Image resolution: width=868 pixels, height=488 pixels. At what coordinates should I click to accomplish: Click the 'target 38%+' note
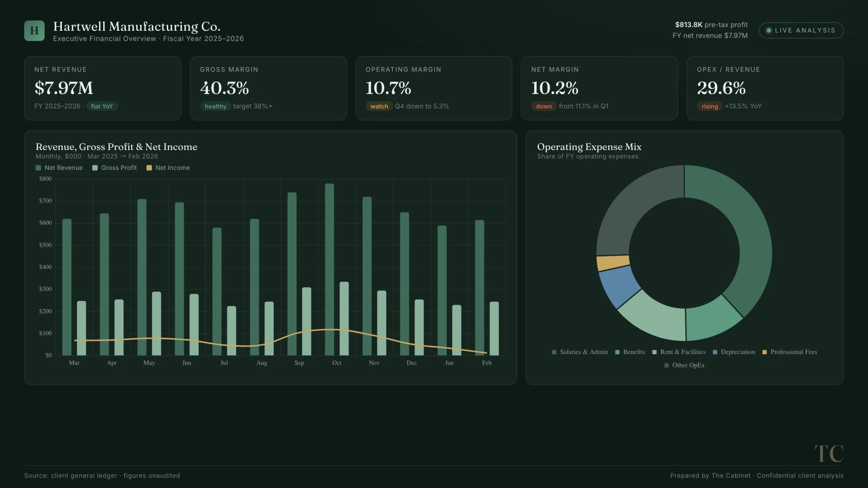click(x=253, y=106)
